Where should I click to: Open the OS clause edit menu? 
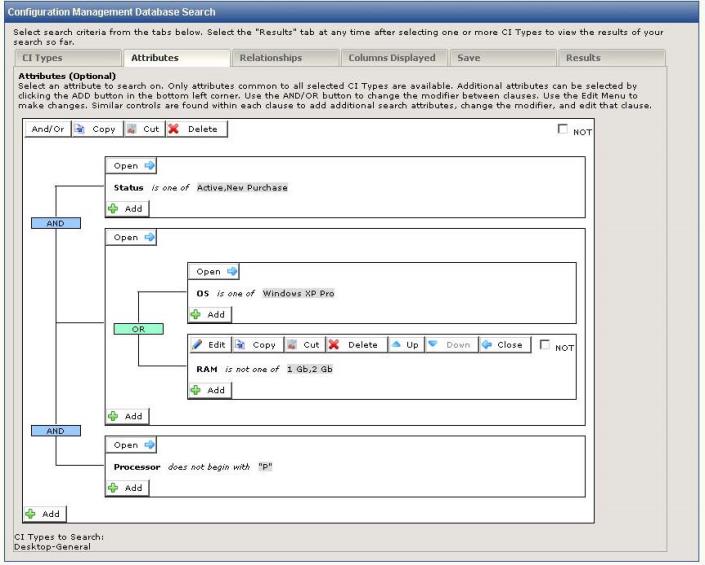[x=214, y=271]
